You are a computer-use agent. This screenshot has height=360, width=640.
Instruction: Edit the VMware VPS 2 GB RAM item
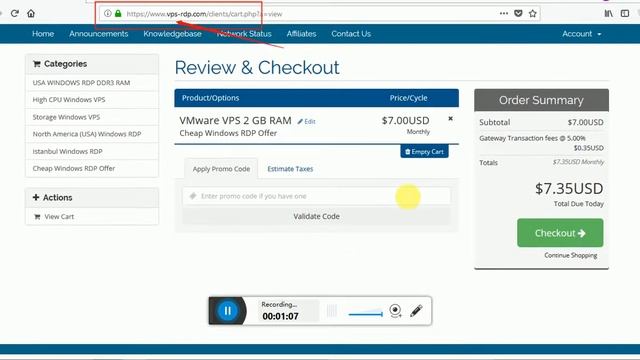[x=307, y=122]
